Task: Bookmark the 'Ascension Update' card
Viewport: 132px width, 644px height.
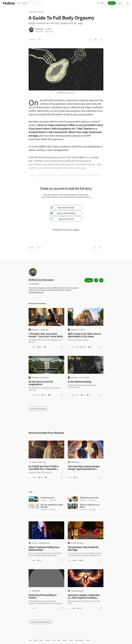Action: coord(101,608)
